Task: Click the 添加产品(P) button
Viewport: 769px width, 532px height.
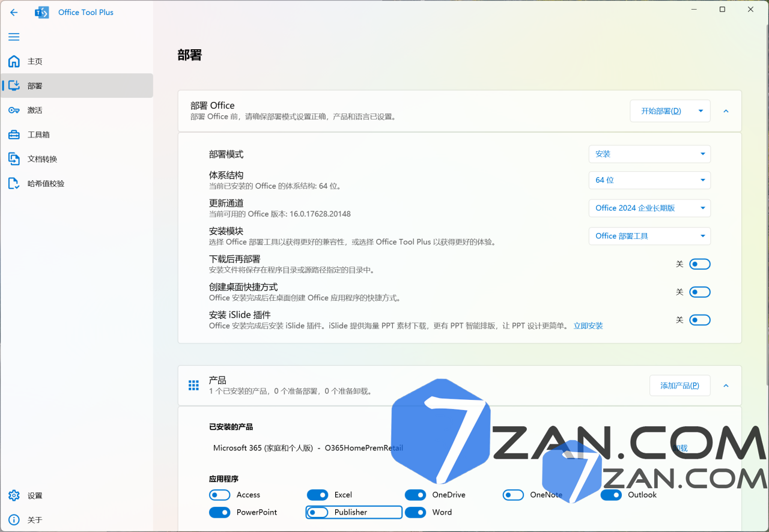Action: pyautogui.click(x=679, y=385)
